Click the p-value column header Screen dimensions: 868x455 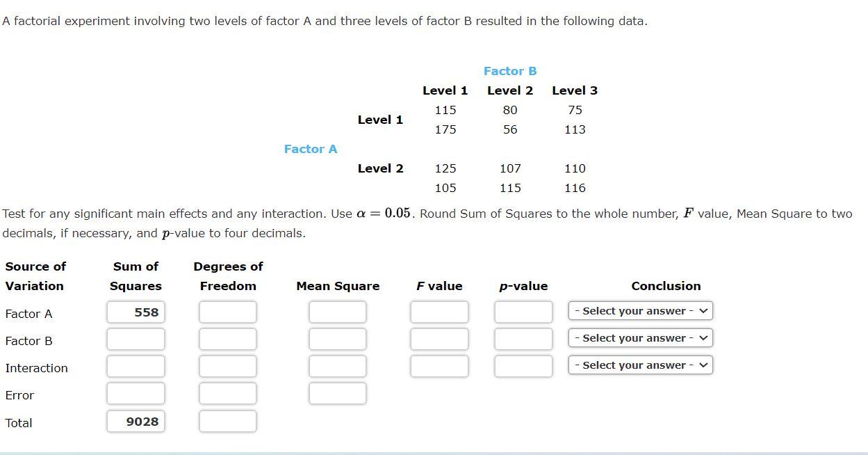(x=523, y=286)
